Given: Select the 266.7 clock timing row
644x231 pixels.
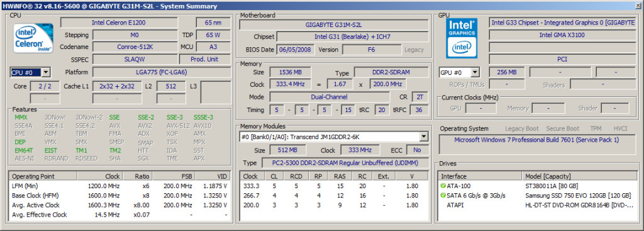Looking at the screenshot, I should click(334, 195).
